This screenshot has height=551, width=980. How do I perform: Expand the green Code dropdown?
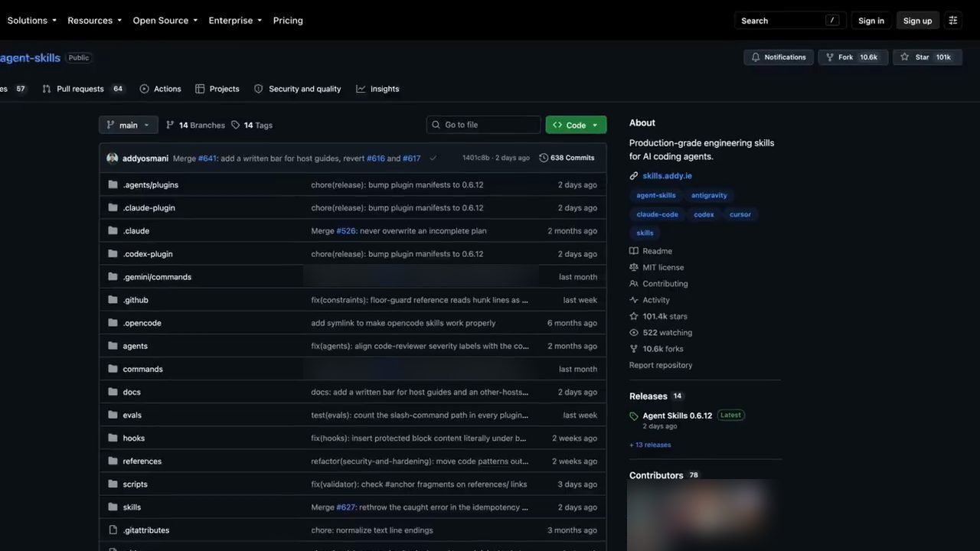[x=576, y=125]
